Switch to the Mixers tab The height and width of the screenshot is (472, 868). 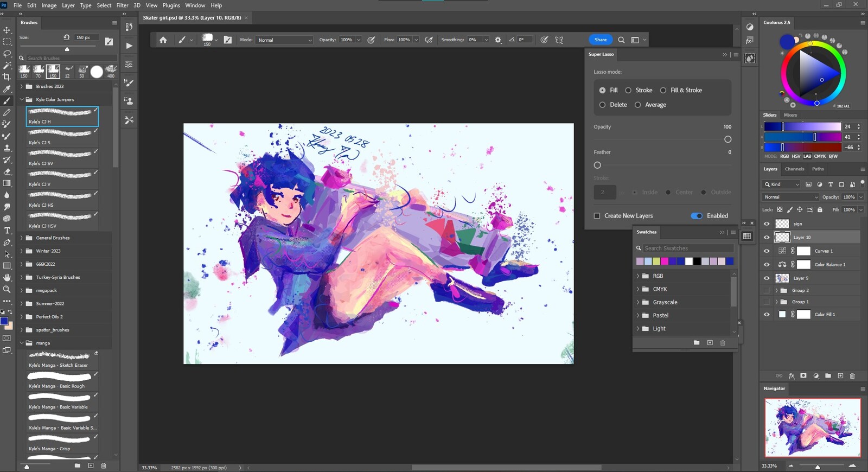pyautogui.click(x=790, y=115)
